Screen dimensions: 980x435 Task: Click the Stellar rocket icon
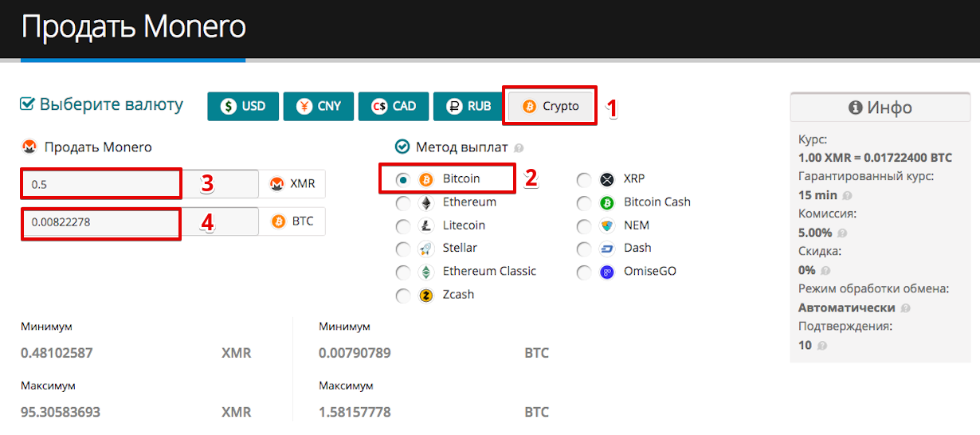(x=426, y=249)
